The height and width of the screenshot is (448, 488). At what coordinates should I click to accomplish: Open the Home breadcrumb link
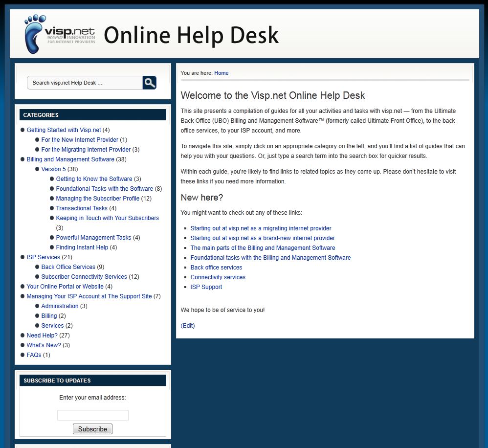(222, 73)
